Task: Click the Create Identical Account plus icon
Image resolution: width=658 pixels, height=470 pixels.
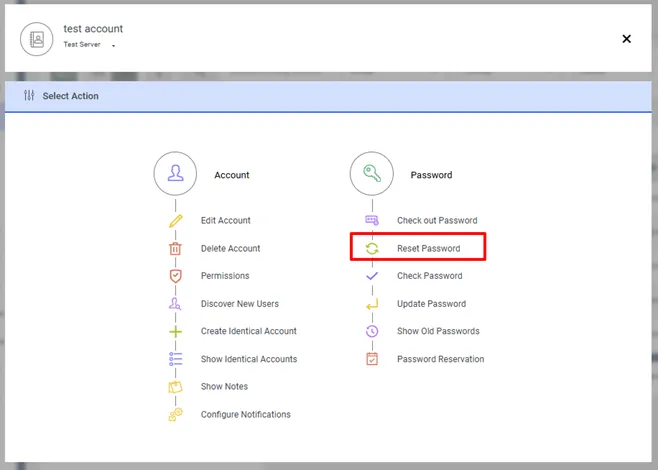Action: point(175,332)
